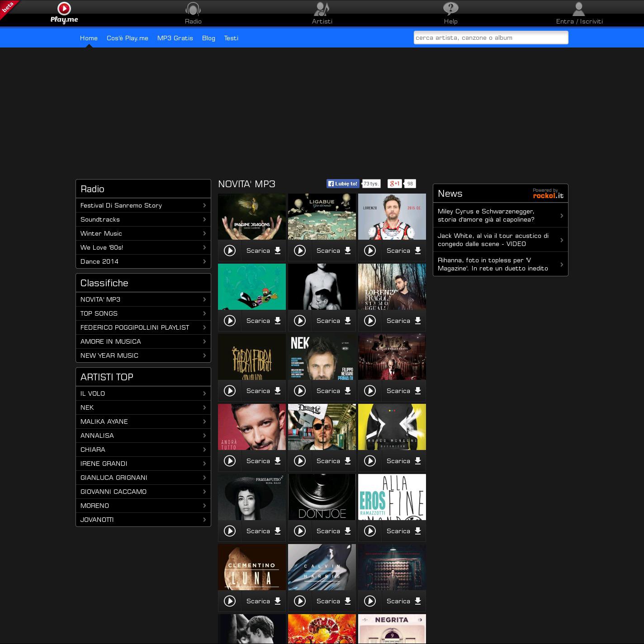Open the Radio headphones icon

coord(193,9)
